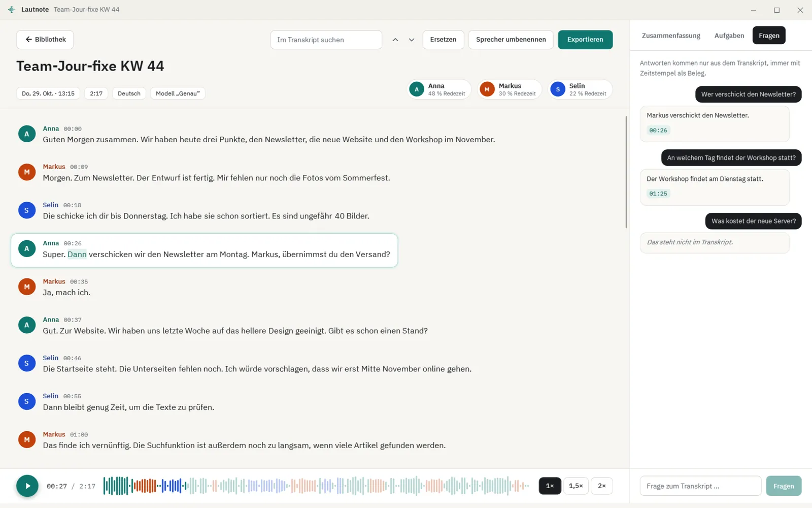The height and width of the screenshot is (508, 812).
Task: Click Selin's avatar at 00:18 segment
Action: click(x=27, y=210)
